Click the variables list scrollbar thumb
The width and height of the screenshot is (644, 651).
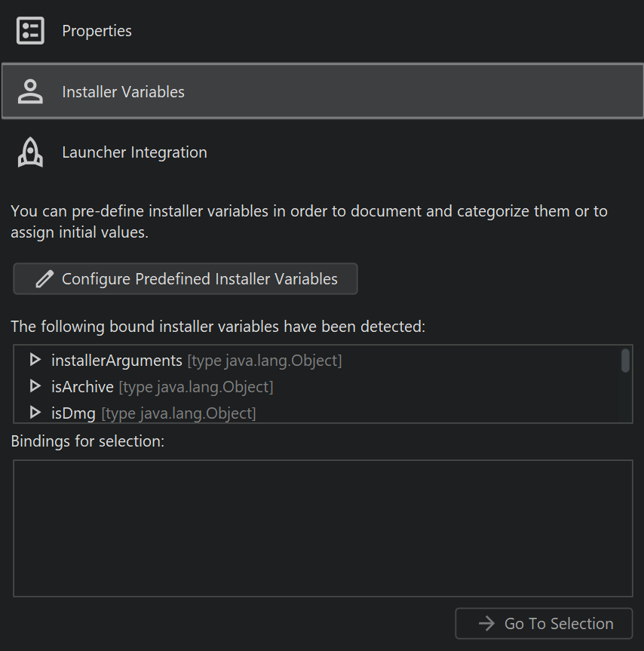(x=625, y=361)
